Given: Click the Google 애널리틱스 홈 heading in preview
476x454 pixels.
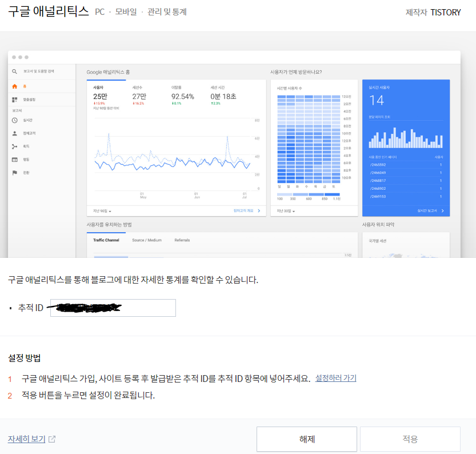Looking at the screenshot, I should tap(108, 72).
